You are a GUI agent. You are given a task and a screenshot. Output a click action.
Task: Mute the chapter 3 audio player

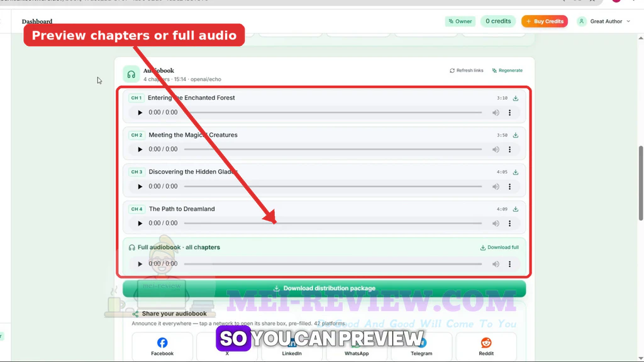[x=496, y=186]
